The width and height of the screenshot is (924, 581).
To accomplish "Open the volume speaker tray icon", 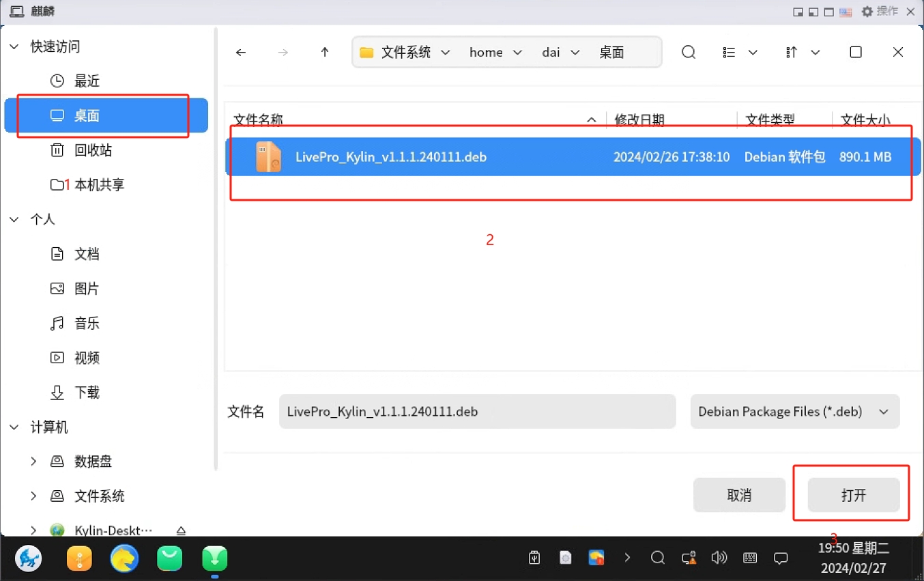I will click(x=719, y=558).
